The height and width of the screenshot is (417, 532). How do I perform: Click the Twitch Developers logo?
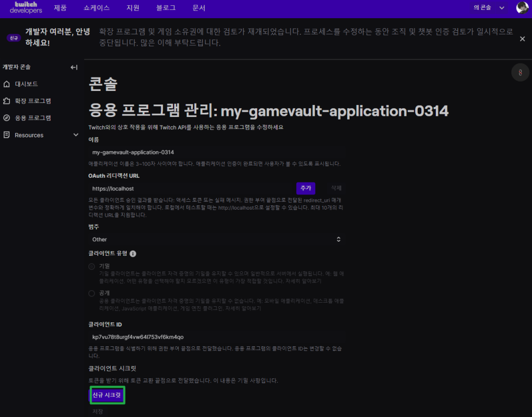point(25,8)
